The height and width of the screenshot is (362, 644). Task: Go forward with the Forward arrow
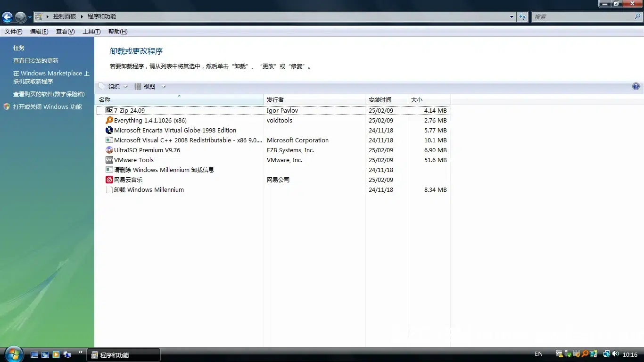(20, 17)
